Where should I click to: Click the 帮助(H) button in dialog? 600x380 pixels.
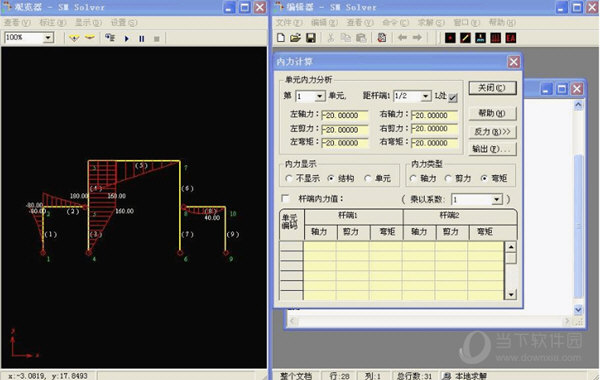pyautogui.click(x=492, y=113)
